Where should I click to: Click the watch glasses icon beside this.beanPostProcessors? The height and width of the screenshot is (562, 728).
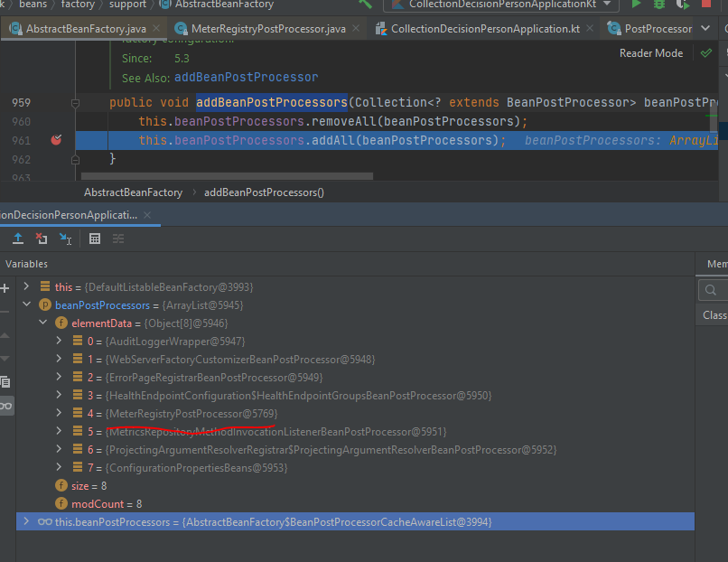[x=45, y=521]
